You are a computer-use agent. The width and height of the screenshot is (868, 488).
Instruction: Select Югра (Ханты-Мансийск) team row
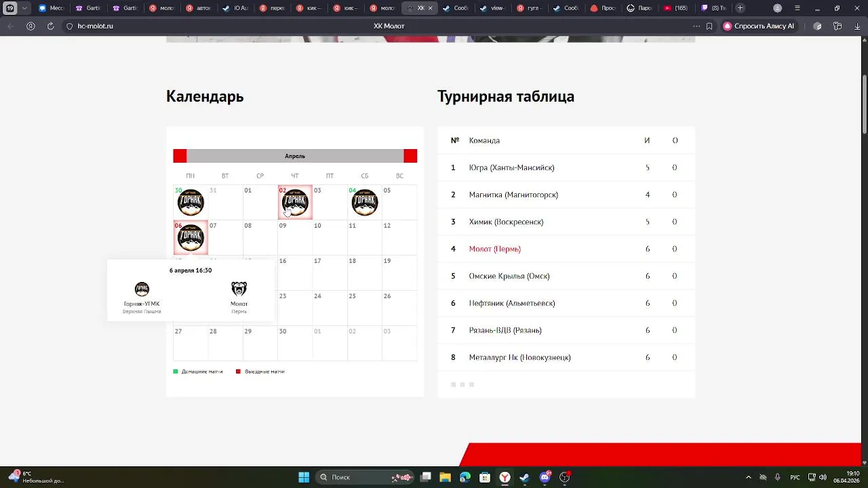point(566,167)
